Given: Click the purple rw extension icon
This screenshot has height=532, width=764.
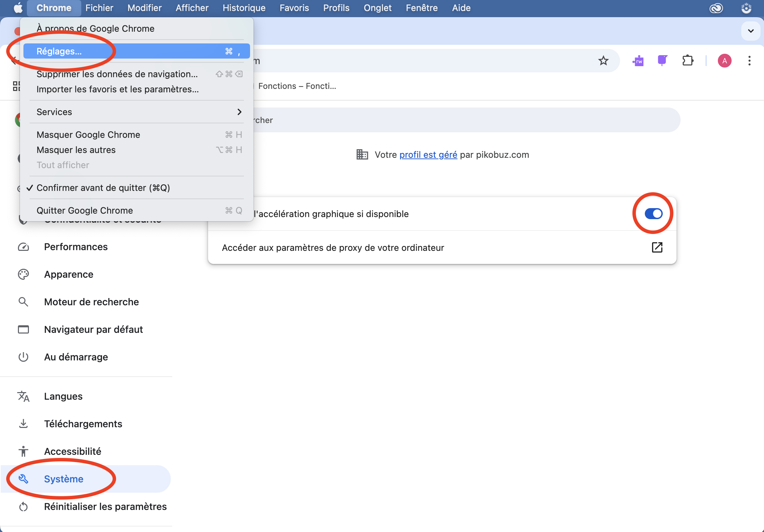Looking at the screenshot, I should tap(638, 61).
